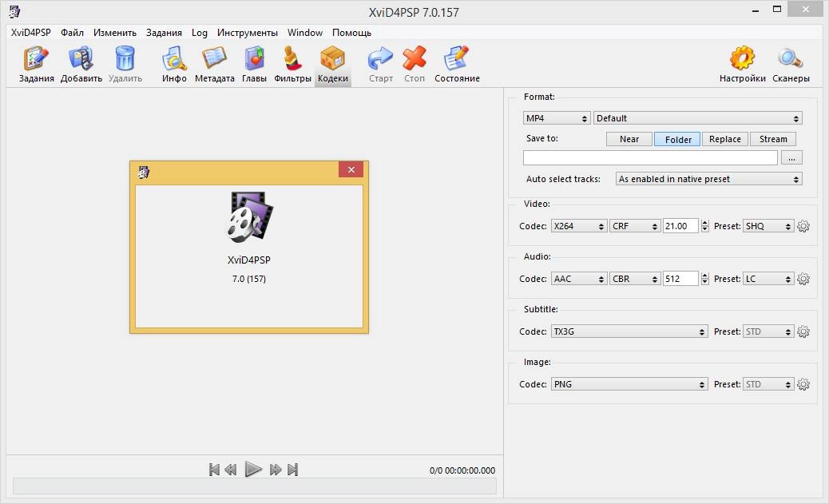Screen dimensions: 829x504
Task: Jump to the last frame button
Action: (293, 470)
